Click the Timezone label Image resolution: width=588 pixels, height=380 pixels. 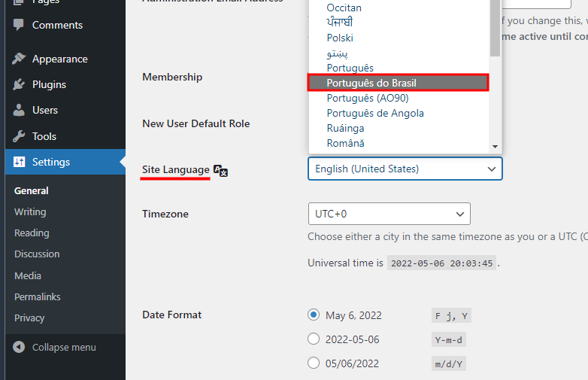165,214
